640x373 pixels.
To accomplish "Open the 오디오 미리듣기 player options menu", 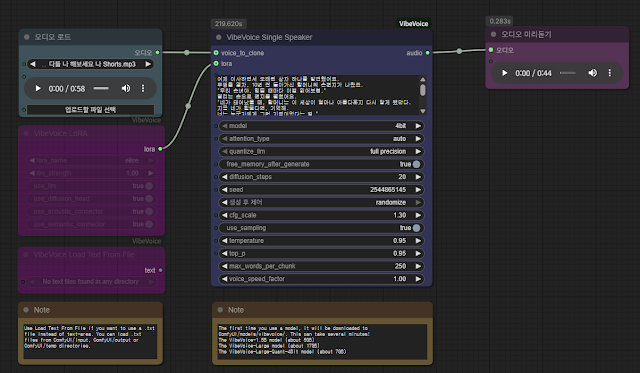I will [610, 73].
